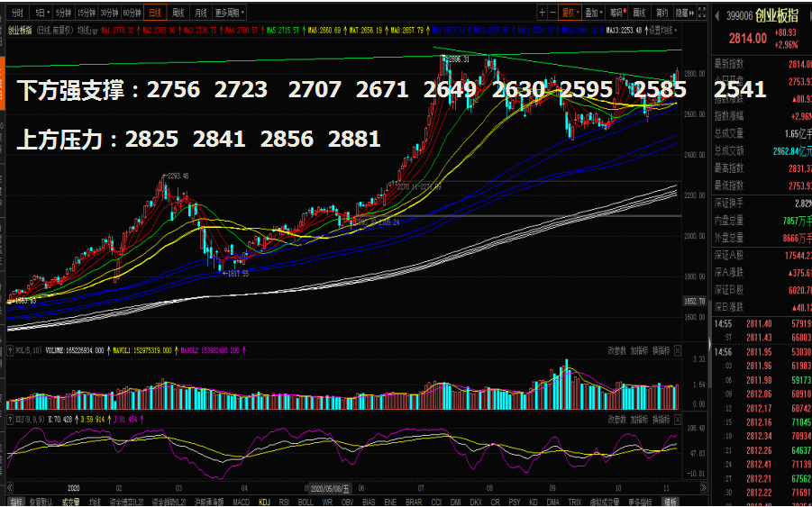Viewport: 812px width, 507px height.
Task: Zoom out chart with minus icon
Action: click(x=552, y=13)
